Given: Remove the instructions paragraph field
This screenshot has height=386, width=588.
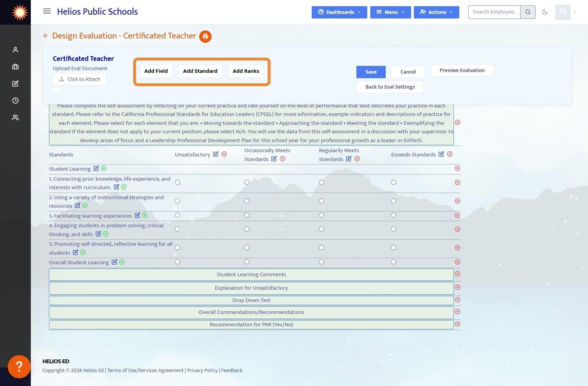Looking at the screenshot, I should [457, 123].
